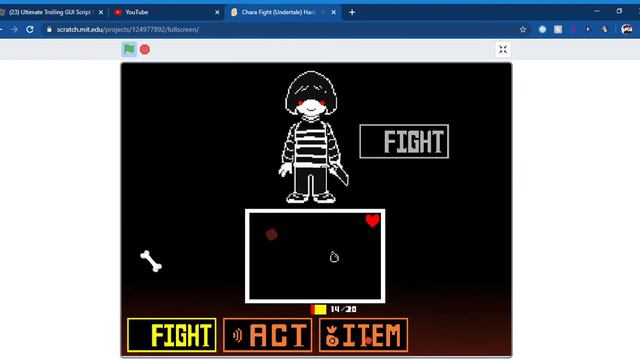
Task: Click the 14/20 HP counter
Action: [x=343, y=309]
